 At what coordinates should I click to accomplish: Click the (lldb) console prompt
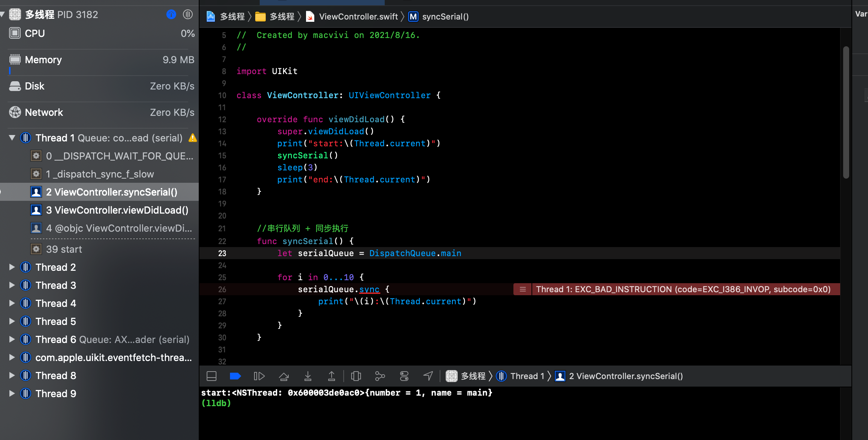(216, 403)
